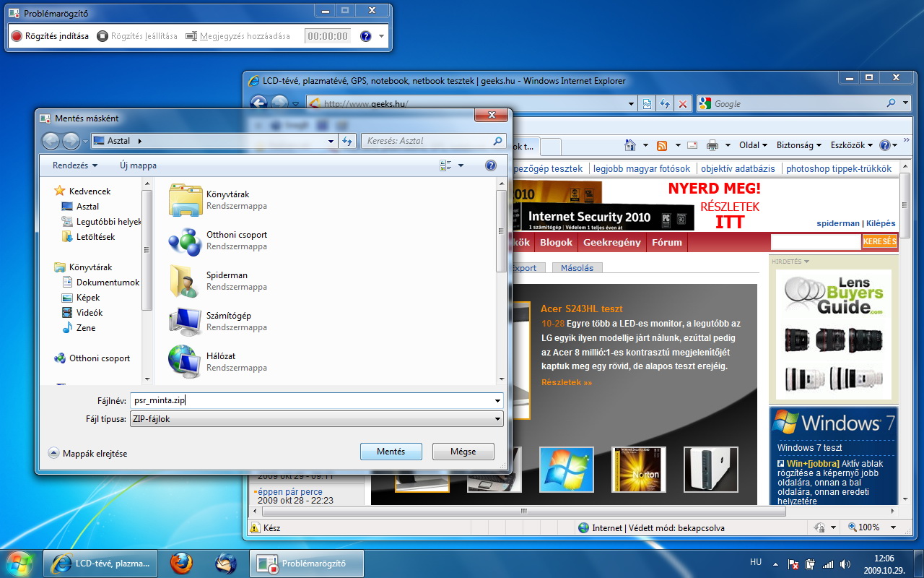Click the Thunderbird taskbar icon
This screenshot has width=924, height=578.
(x=226, y=563)
